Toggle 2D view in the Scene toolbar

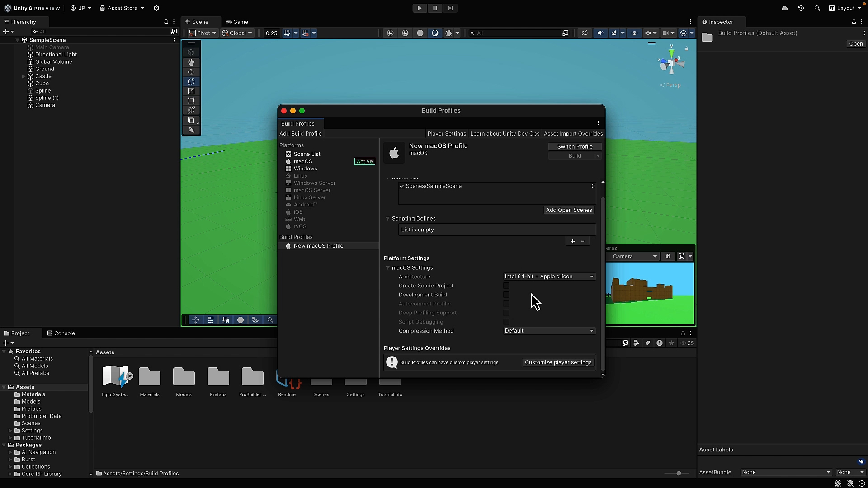pyautogui.click(x=585, y=33)
